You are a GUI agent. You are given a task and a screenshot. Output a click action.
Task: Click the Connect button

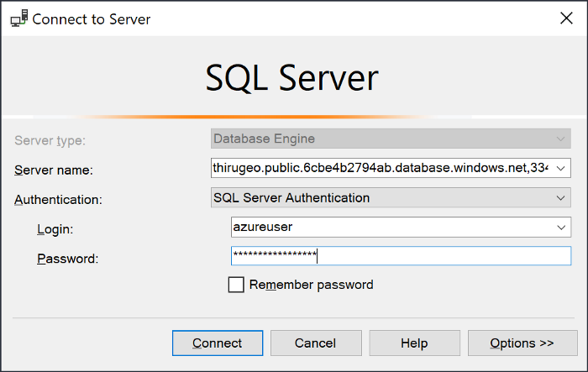coord(218,343)
